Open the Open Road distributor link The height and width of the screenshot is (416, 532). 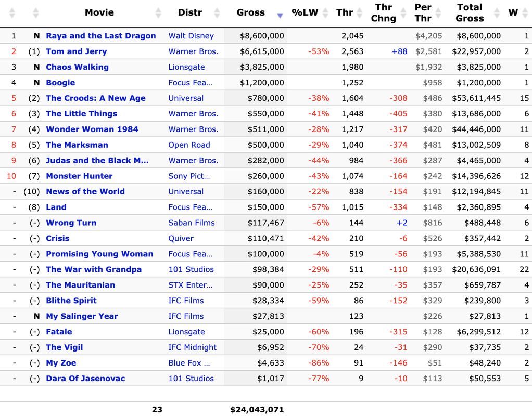pos(189,145)
